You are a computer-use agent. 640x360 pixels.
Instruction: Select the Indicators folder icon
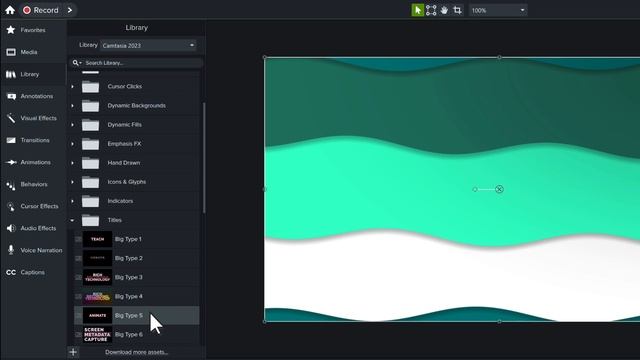tap(90, 201)
